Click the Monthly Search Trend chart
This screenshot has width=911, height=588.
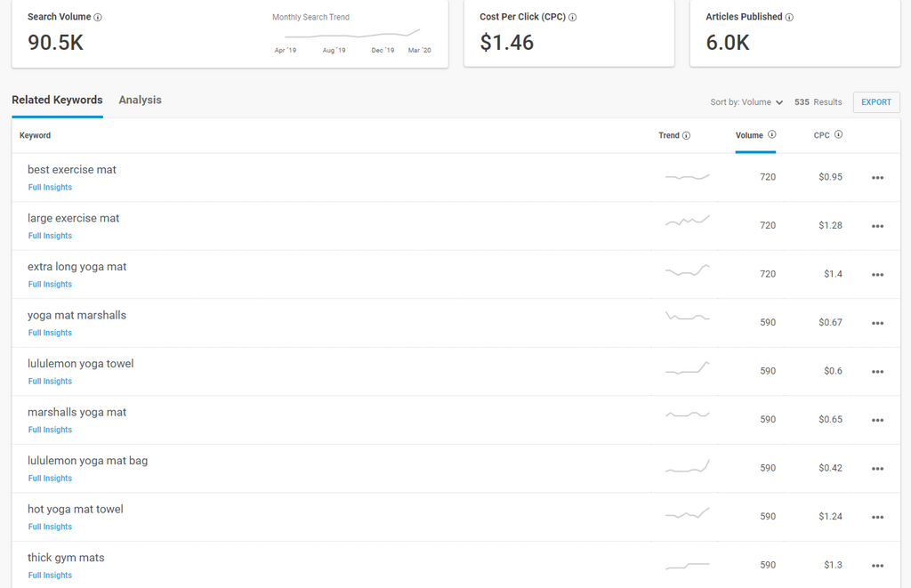pyautogui.click(x=352, y=35)
